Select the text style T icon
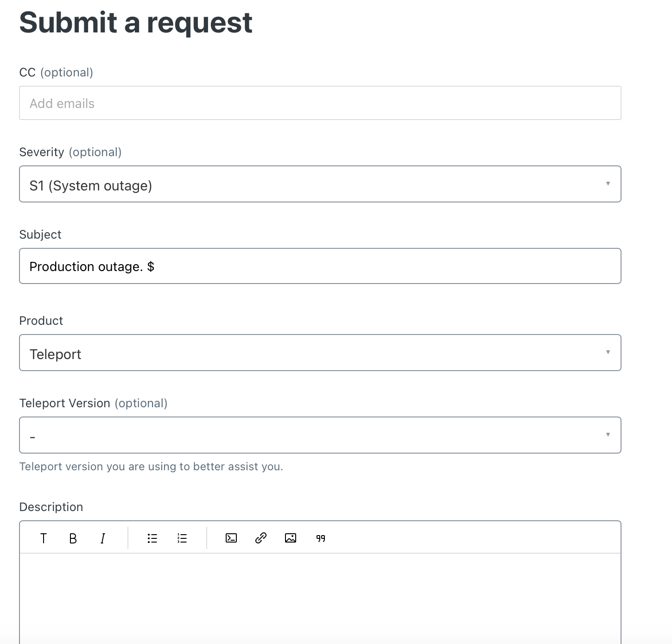 coord(44,538)
